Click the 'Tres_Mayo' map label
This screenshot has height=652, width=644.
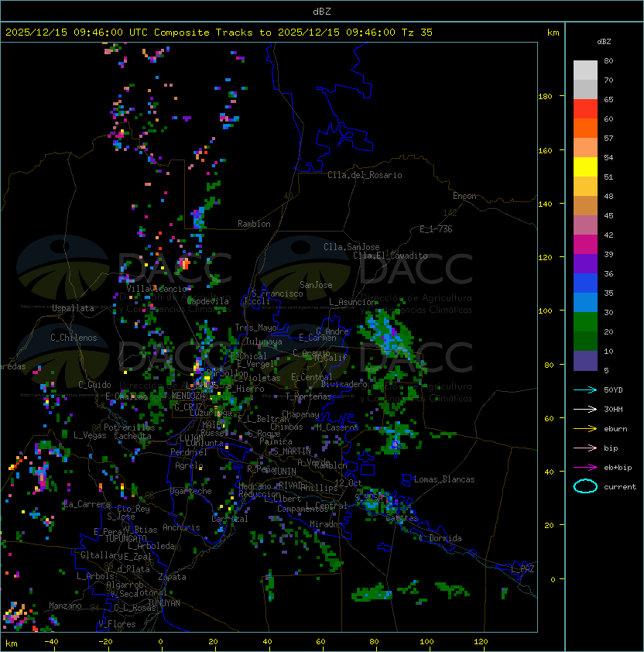255,328
